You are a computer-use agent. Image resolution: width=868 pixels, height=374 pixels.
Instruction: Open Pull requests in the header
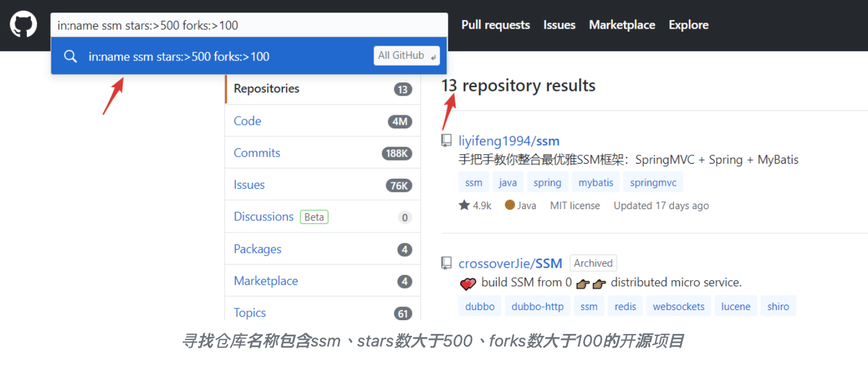pyautogui.click(x=495, y=25)
